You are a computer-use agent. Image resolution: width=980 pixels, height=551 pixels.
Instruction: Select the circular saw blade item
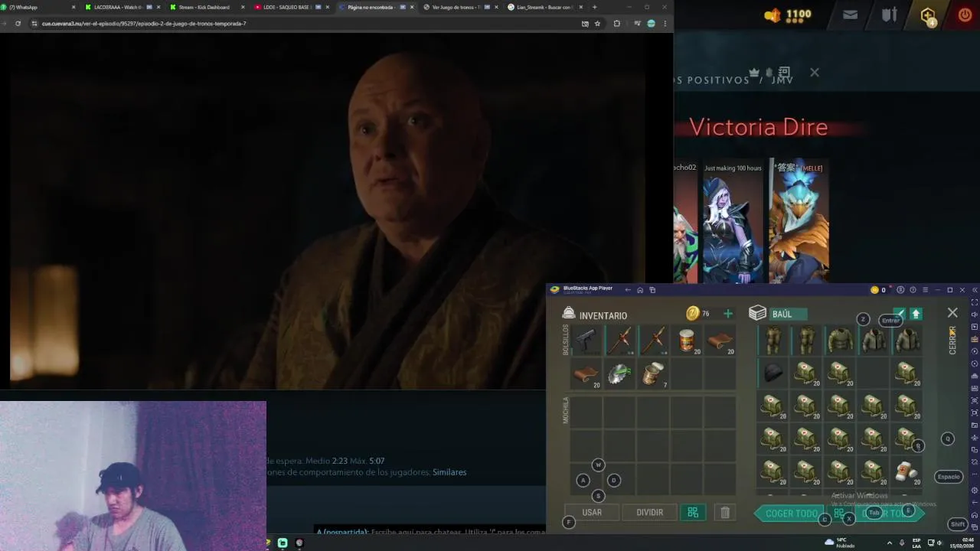pyautogui.click(x=619, y=374)
